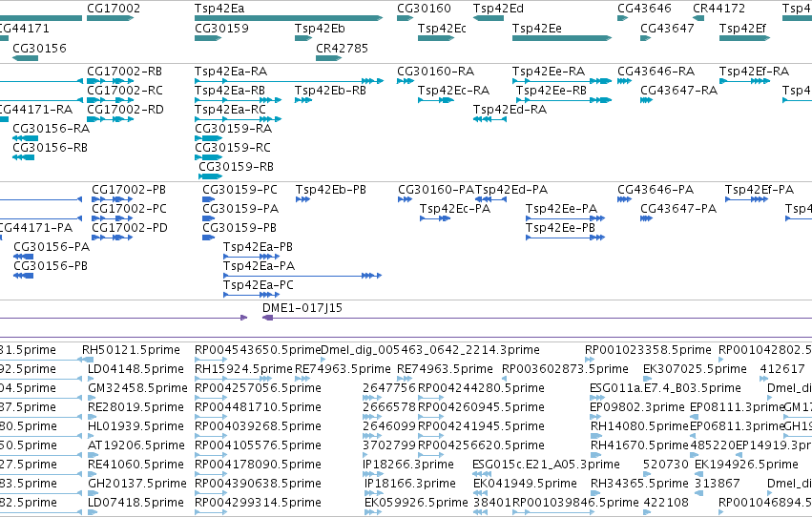
Task: Select protein Tsp42Ee-PB
Action: (560, 228)
